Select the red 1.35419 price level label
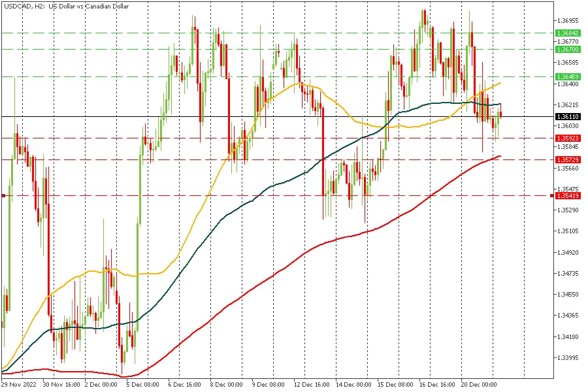The height and width of the screenshot is (392, 588). pos(568,196)
